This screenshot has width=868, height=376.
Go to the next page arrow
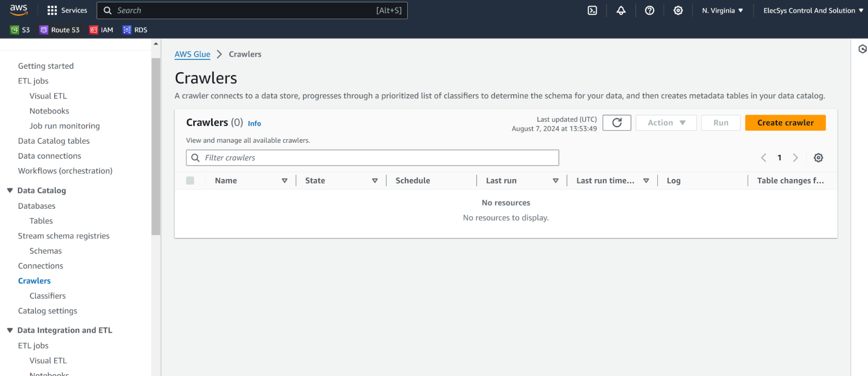click(795, 158)
